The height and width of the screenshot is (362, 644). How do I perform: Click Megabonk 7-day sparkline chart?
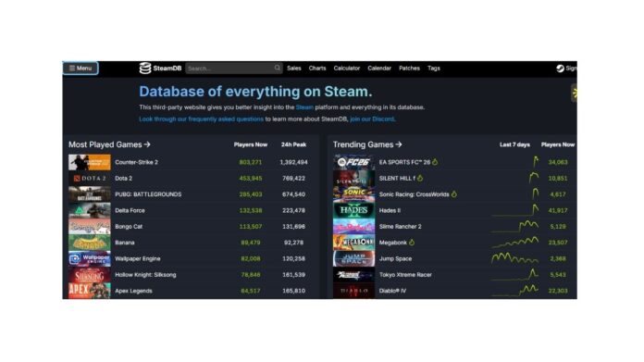(x=515, y=243)
